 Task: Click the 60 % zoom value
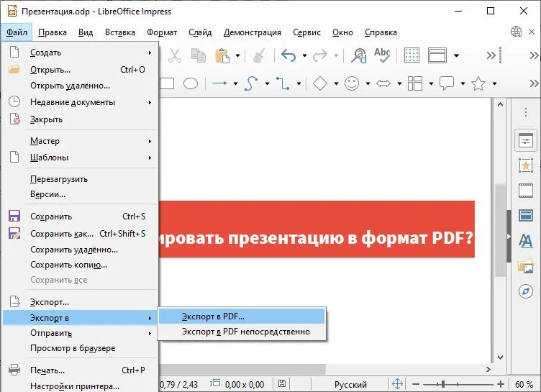(x=524, y=384)
